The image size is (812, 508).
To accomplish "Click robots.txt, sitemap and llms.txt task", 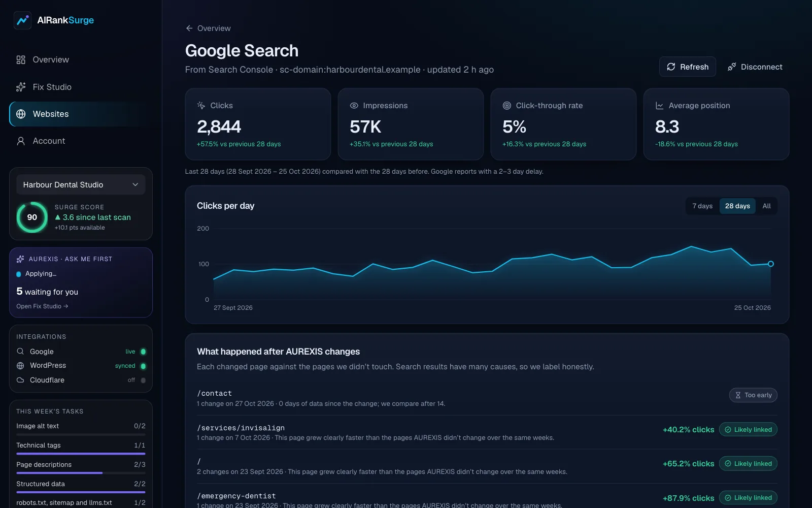I will coord(81,502).
